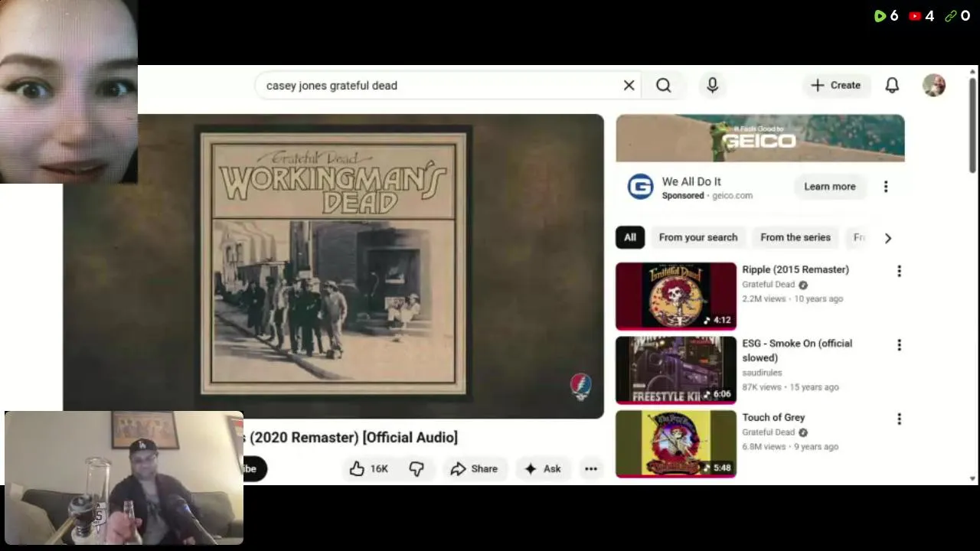The image size is (980, 551).
Task: Open the Ripple (2015 Remaster) thumbnail
Action: tap(676, 296)
